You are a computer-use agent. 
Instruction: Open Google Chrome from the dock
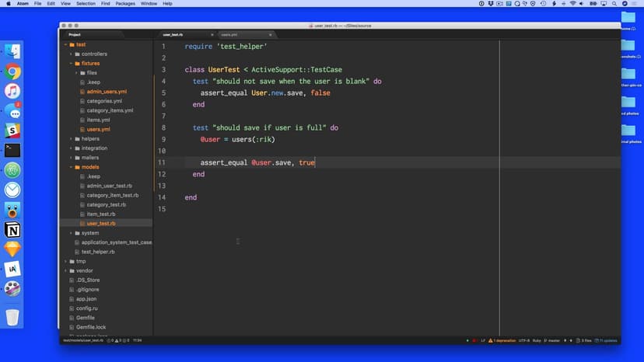point(12,71)
